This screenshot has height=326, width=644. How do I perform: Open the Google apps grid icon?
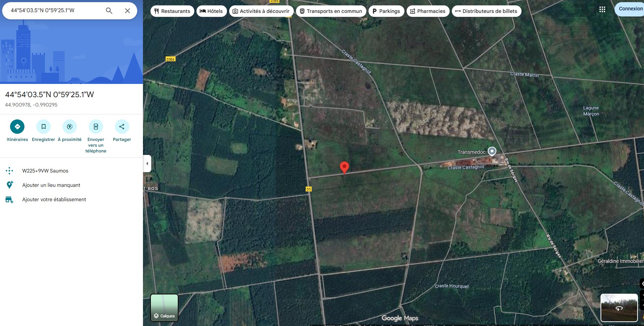coord(602,9)
